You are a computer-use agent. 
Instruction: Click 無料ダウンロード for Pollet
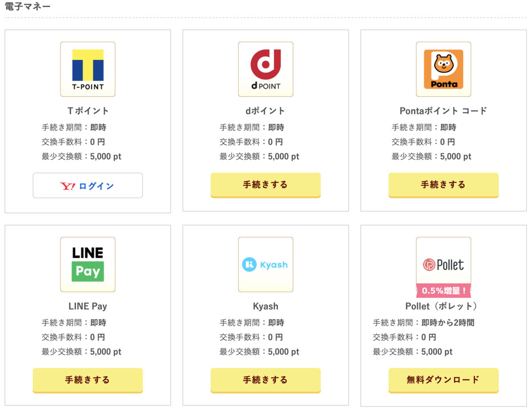click(443, 381)
